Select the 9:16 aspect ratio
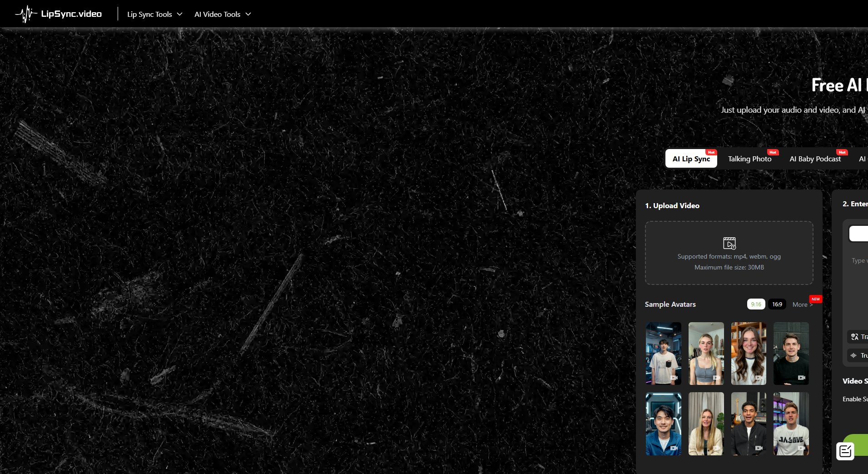The width and height of the screenshot is (868, 474). [756, 304]
